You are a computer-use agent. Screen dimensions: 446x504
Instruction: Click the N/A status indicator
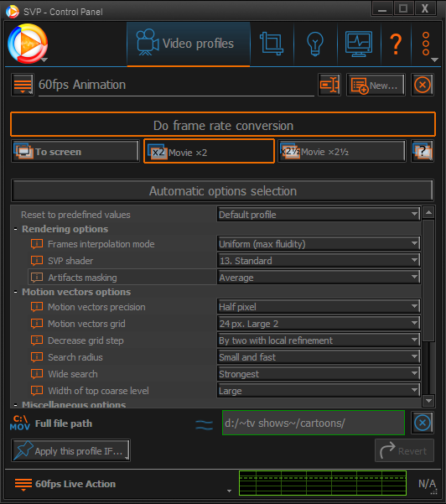pyautogui.click(x=427, y=483)
